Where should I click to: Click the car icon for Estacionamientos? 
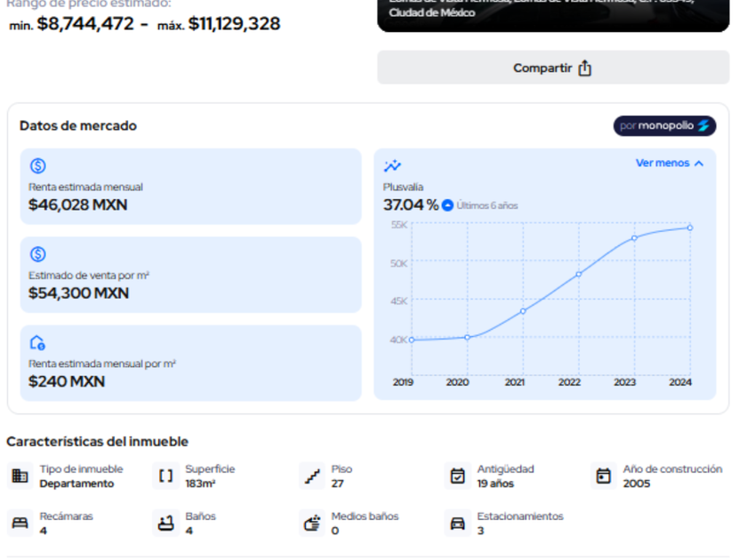click(457, 524)
